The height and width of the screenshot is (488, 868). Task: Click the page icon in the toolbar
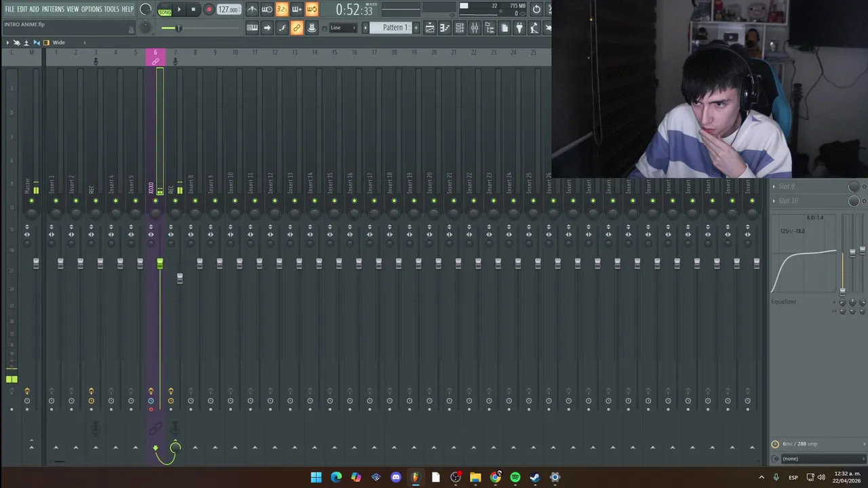[504, 28]
